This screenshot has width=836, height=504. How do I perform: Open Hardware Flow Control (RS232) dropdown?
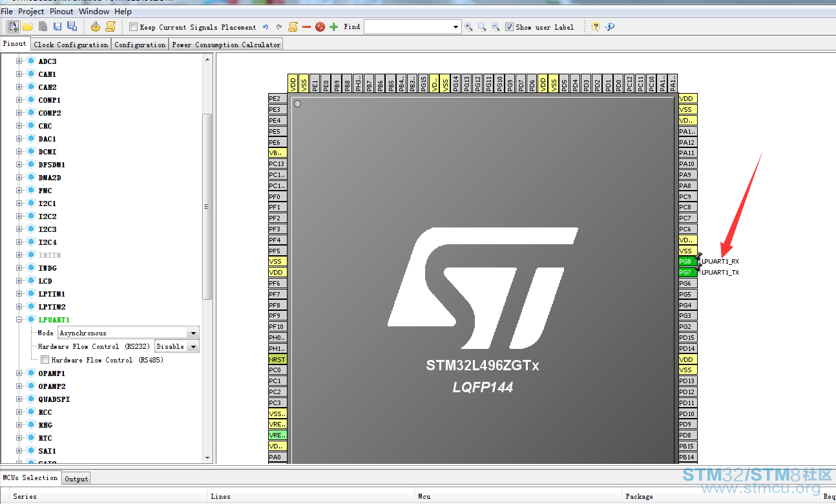click(x=193, y=346)
